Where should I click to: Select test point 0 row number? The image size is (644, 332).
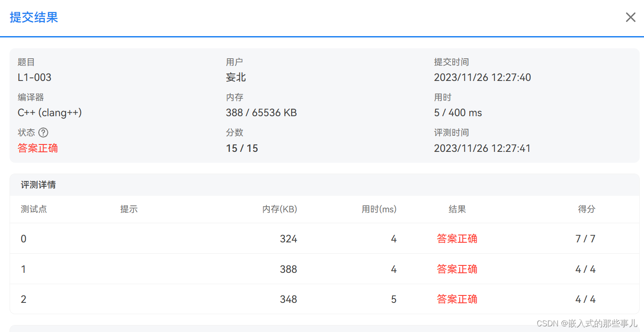23,239
